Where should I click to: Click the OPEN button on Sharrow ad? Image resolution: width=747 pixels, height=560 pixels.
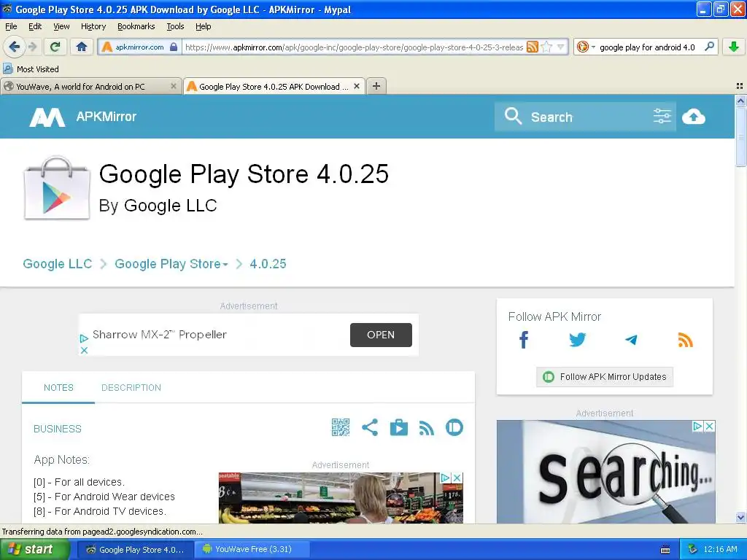click(381, 335)
